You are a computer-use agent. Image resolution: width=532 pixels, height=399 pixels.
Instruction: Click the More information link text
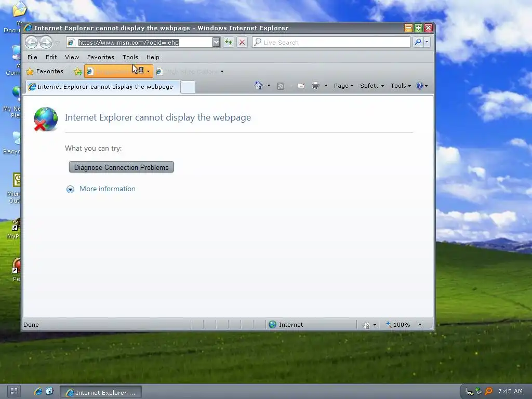pyautogui.click(x=107, y=189)
